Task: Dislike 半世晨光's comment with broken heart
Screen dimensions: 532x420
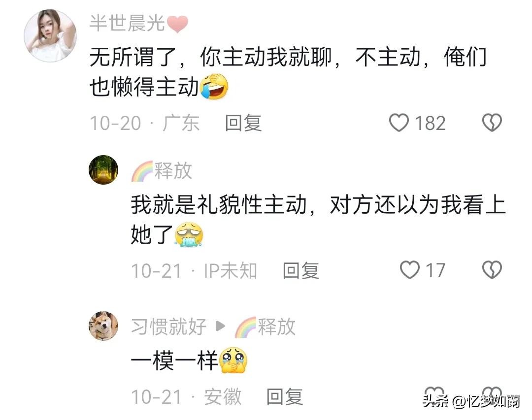Action: 492,123
